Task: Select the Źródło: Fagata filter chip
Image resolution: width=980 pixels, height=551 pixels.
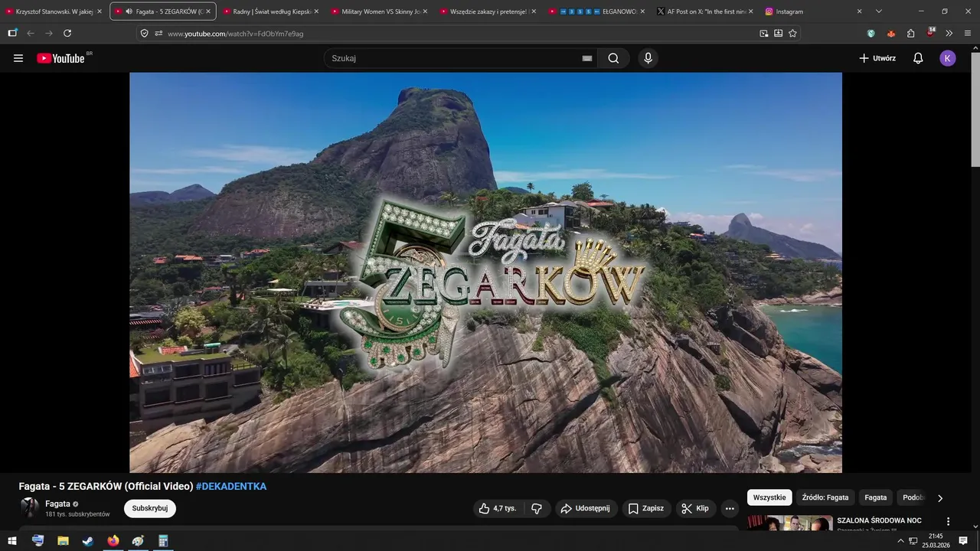Action: [x=825, y=497]
